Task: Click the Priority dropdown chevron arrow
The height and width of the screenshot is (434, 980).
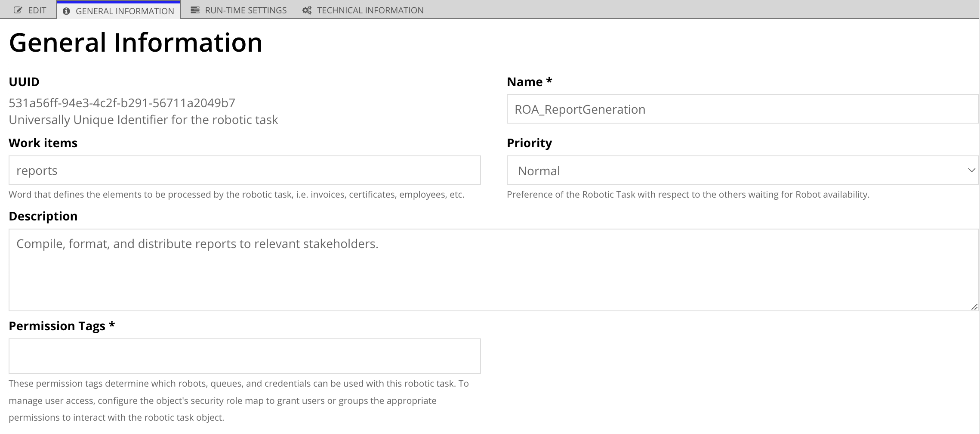Action: (x=971, y=170)
